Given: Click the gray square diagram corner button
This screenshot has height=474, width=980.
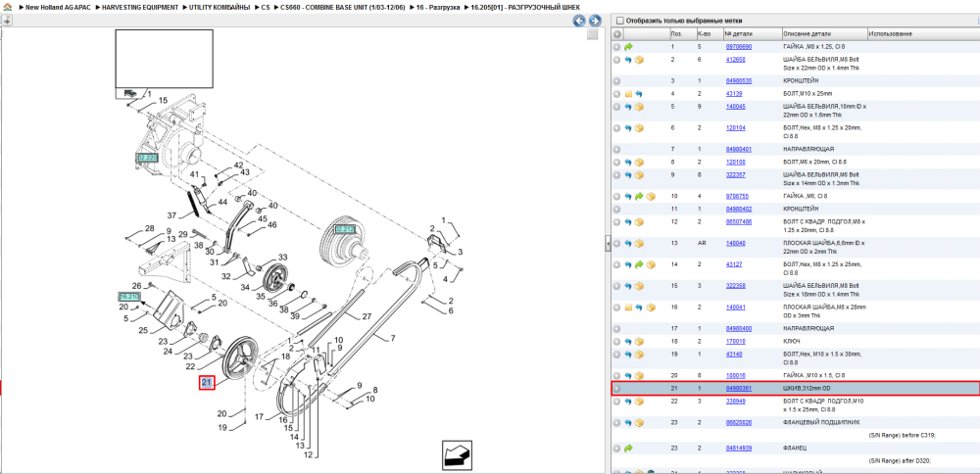Looking at the screenshot, I should pyautogui.click(x=592, y=35).
